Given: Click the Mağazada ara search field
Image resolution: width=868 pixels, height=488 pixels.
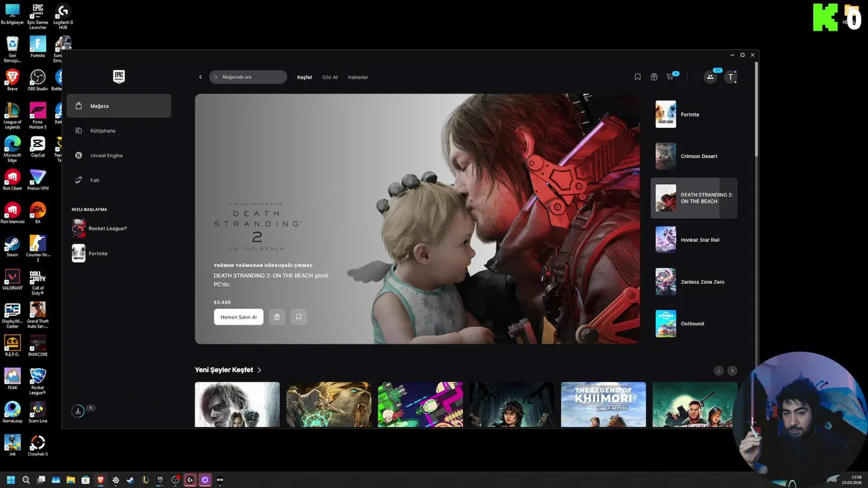Looking at the screenshot, I should tap(248, 77).
